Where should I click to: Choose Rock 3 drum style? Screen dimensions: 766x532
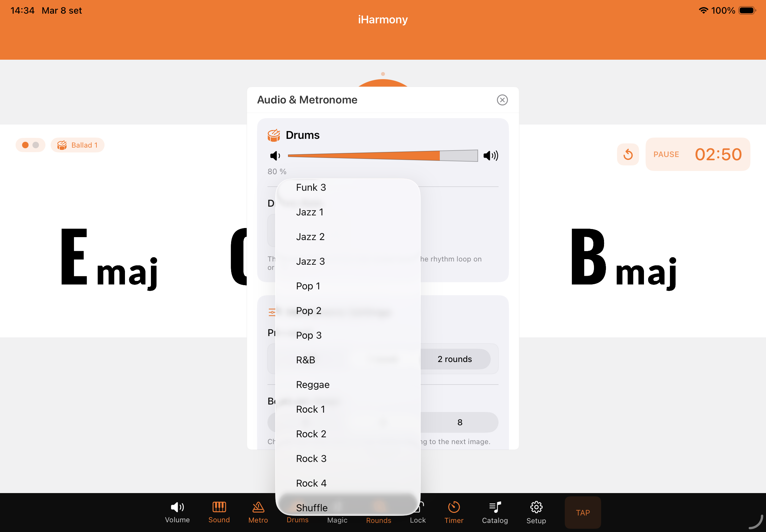point(348,459)
